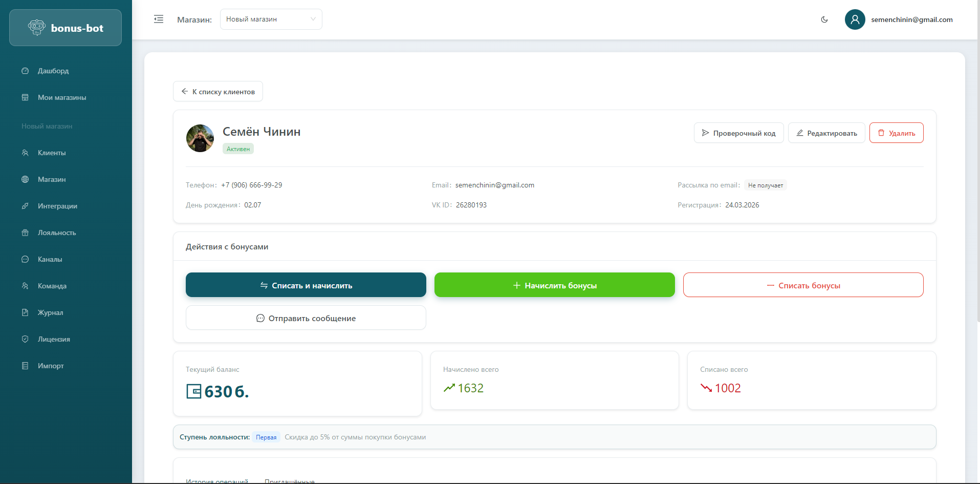Click the green Начислить бонусы button
The width and height of the screenshot is (980, 484).
click(x=555, y=285)
